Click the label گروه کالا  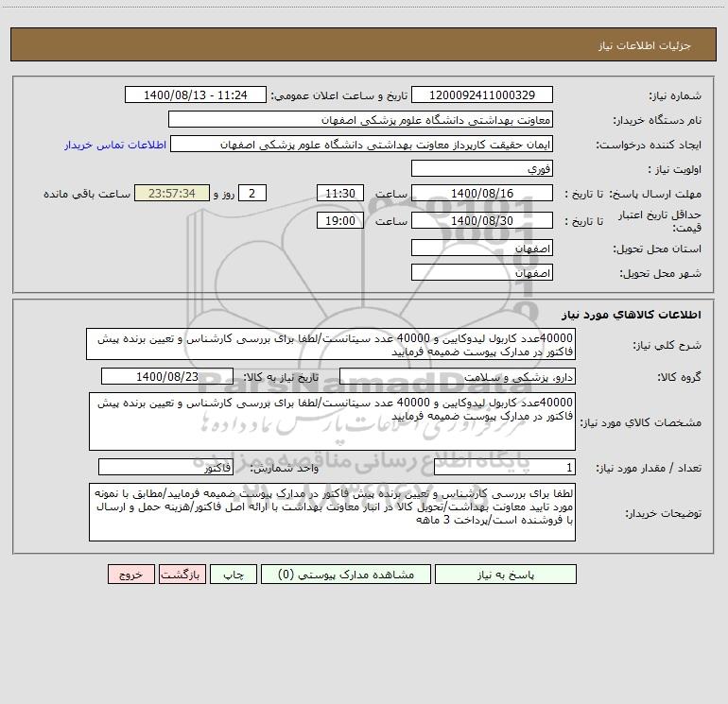679,377
